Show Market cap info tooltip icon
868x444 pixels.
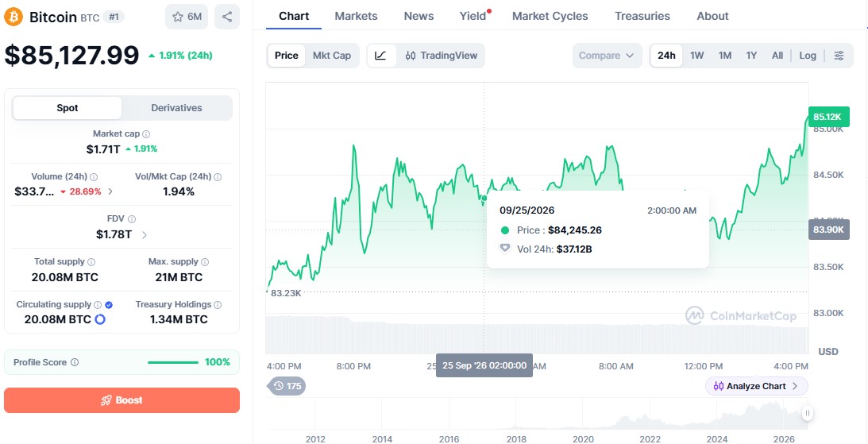[x=146, y=134]
